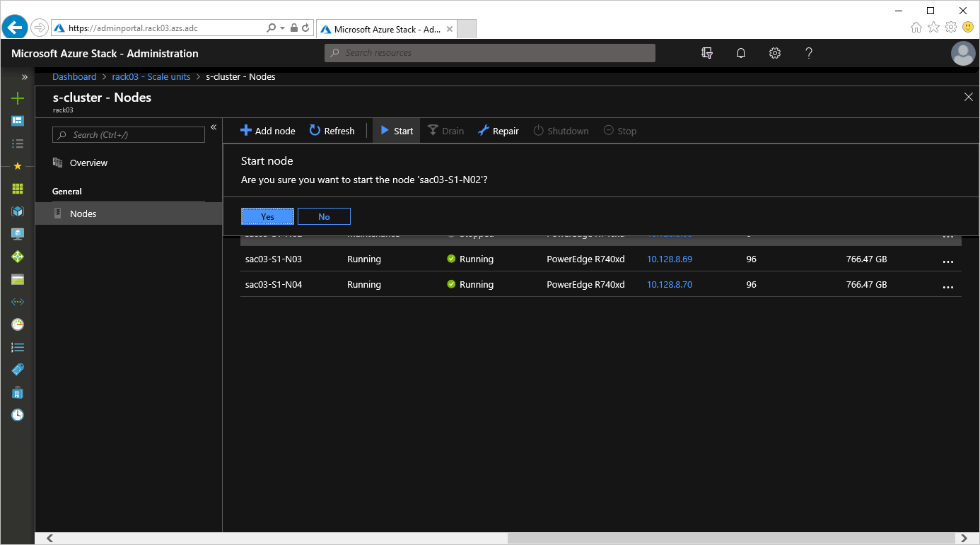Cancel starting the node with No

[324, 216]
